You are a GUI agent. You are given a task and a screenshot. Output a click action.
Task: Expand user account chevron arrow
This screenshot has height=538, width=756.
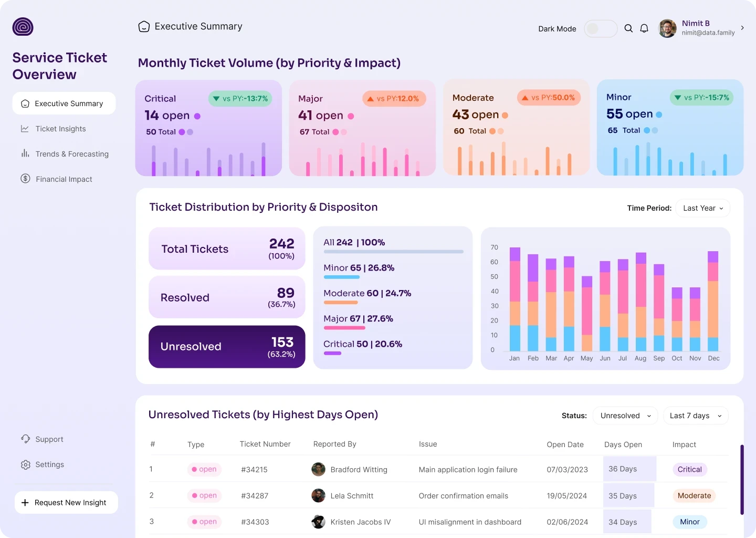tap(742, 28)
